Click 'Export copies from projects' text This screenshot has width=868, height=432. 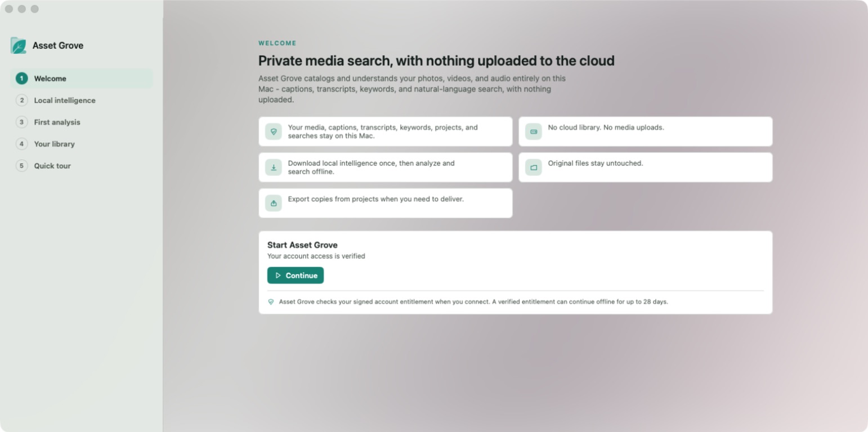pyautogui.click(x=376, y=199)
